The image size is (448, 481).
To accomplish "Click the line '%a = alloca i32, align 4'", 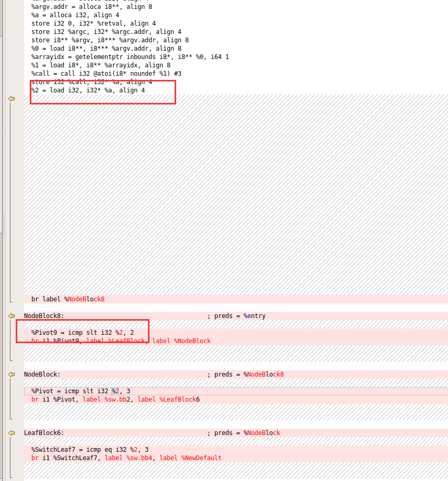I will coord(75,15).
